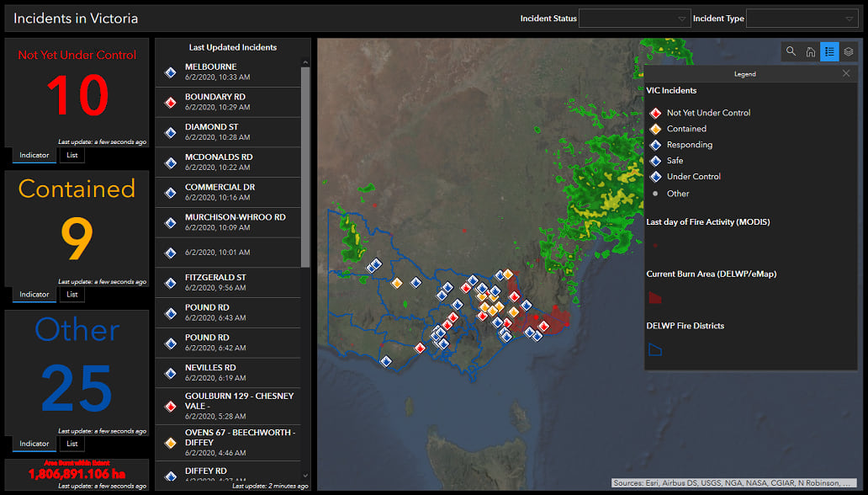
Task: Click scroll-down arrow of incidents list
Action: point(305,475)
